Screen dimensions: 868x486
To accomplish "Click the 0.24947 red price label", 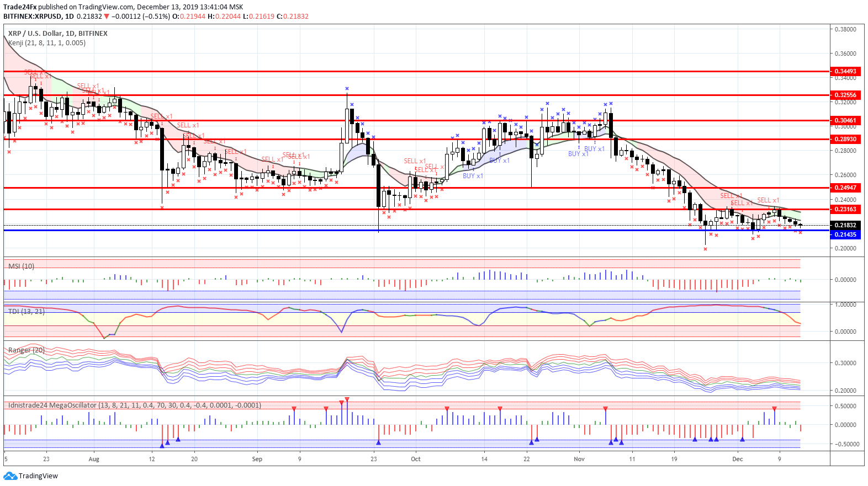I will coord(845,188).
